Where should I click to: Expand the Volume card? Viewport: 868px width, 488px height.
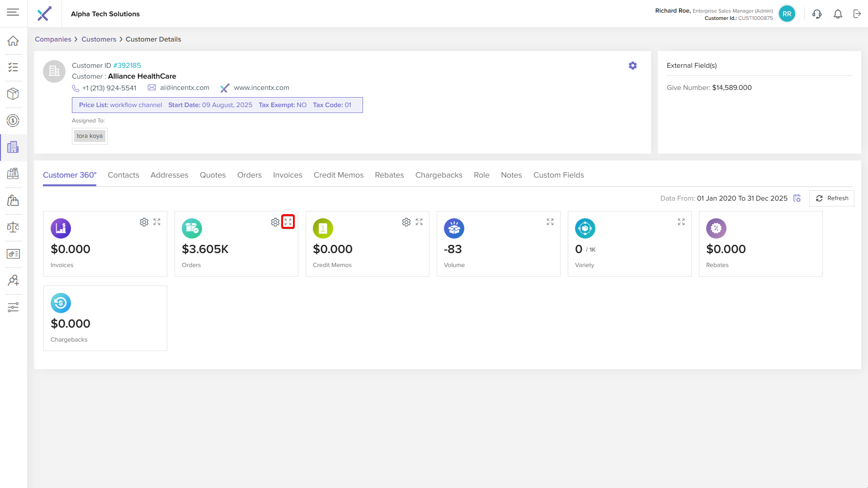[x=550, y=222]
